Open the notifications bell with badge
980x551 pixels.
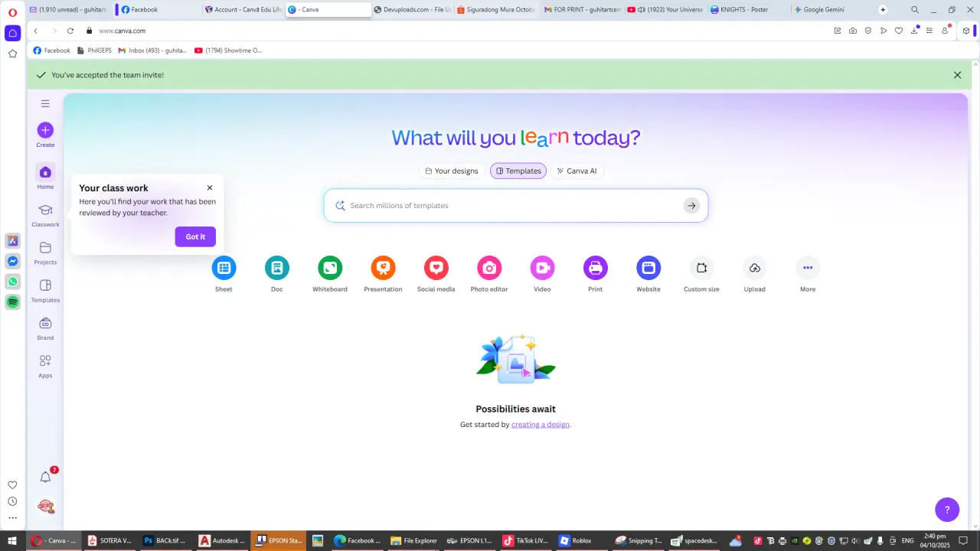(x=46, y=477)
